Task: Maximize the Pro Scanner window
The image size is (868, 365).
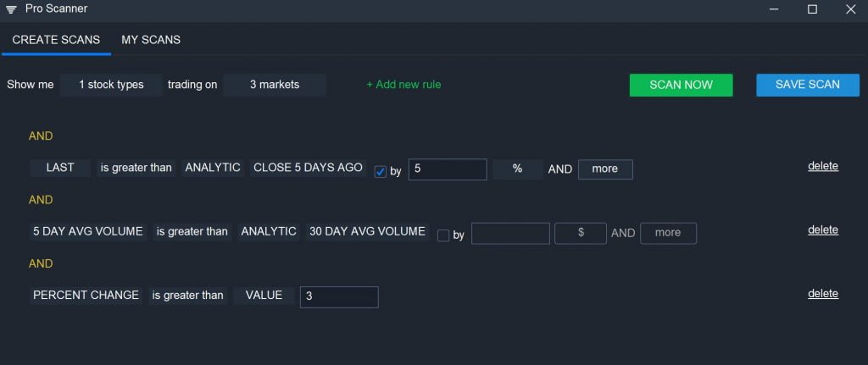Action: pyautogui.click(x=812, y=9)
